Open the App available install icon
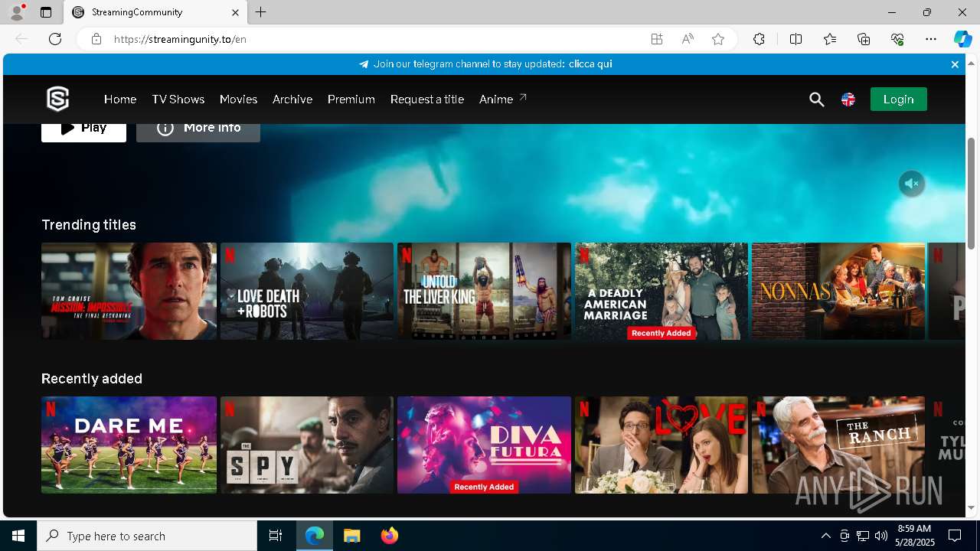 tap(657, 39)
